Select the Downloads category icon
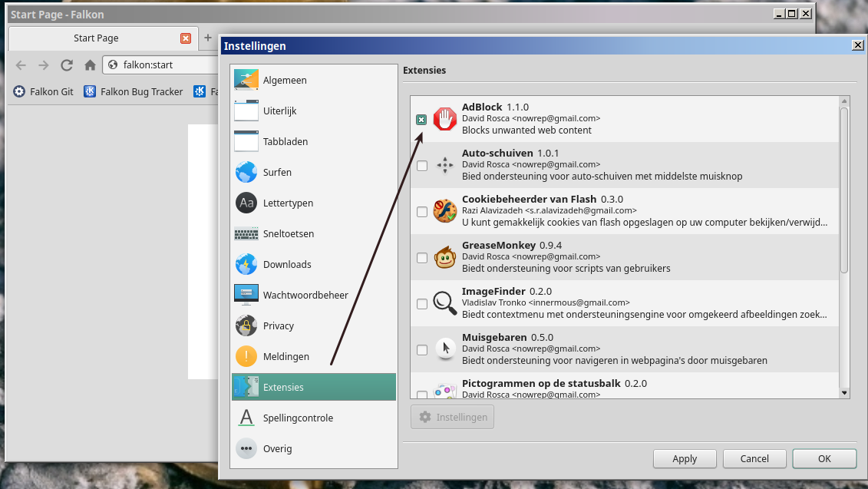 tap(246, 264)
